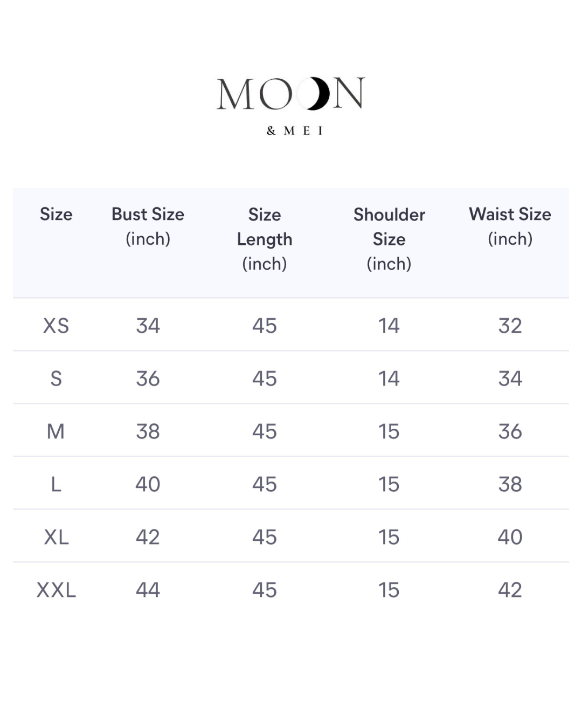Click the bust size value 44 for XXL
Screen dimensions: 582x728
point(148,590)
